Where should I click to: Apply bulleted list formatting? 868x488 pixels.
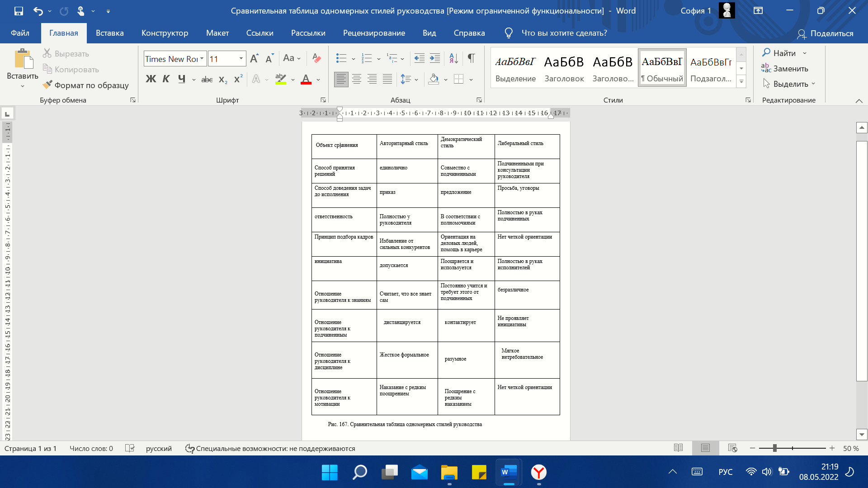341,58
